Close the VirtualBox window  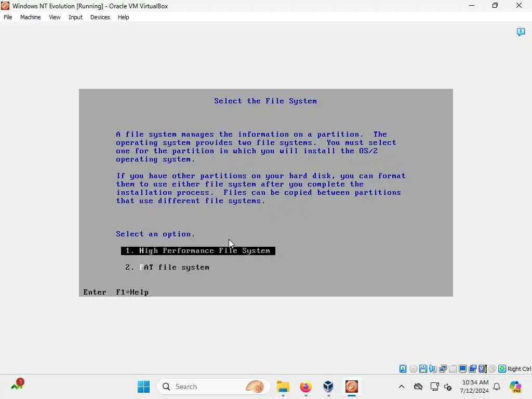point(519,6)
